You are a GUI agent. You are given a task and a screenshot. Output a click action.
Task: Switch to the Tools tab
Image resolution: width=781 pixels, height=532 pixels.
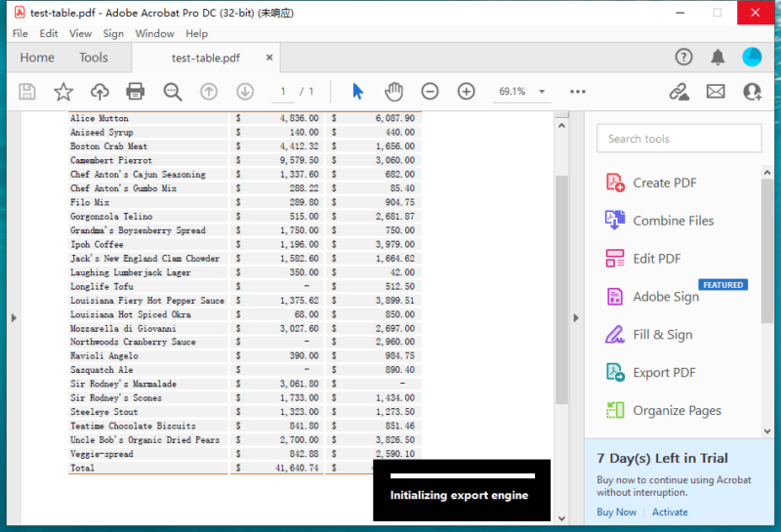point(93,58)
